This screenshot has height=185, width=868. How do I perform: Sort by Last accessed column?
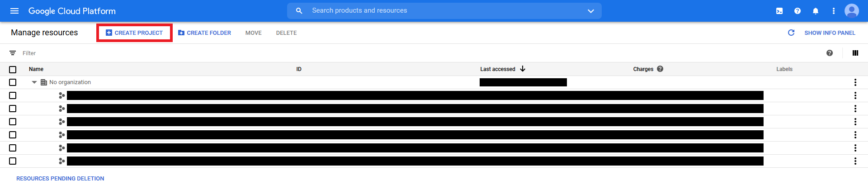coord(498,69)
